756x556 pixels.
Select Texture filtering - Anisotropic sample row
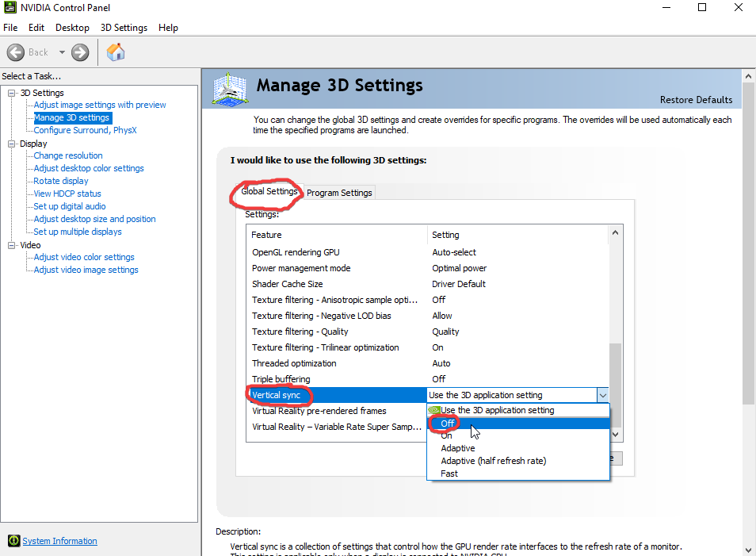(428, 300)
